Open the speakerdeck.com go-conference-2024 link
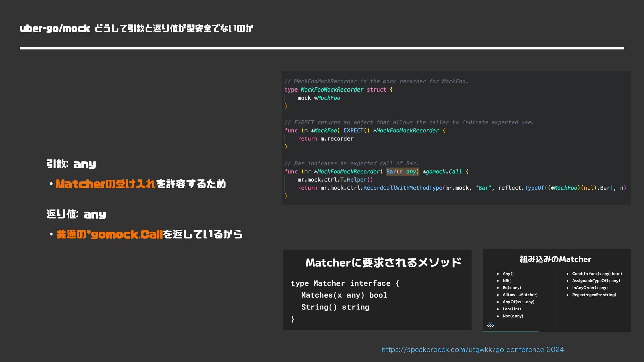This screenshot has height=362, width=644. [473, 350]
